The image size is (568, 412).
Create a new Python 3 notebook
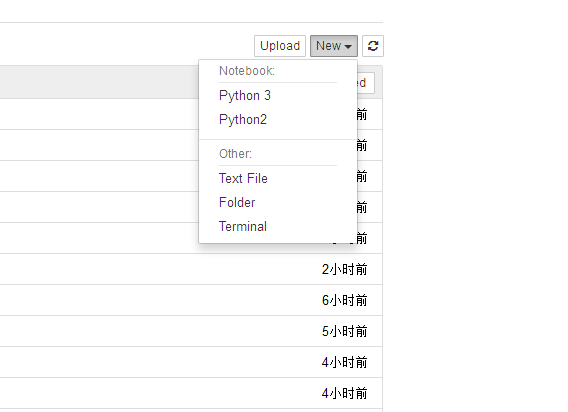245,96
